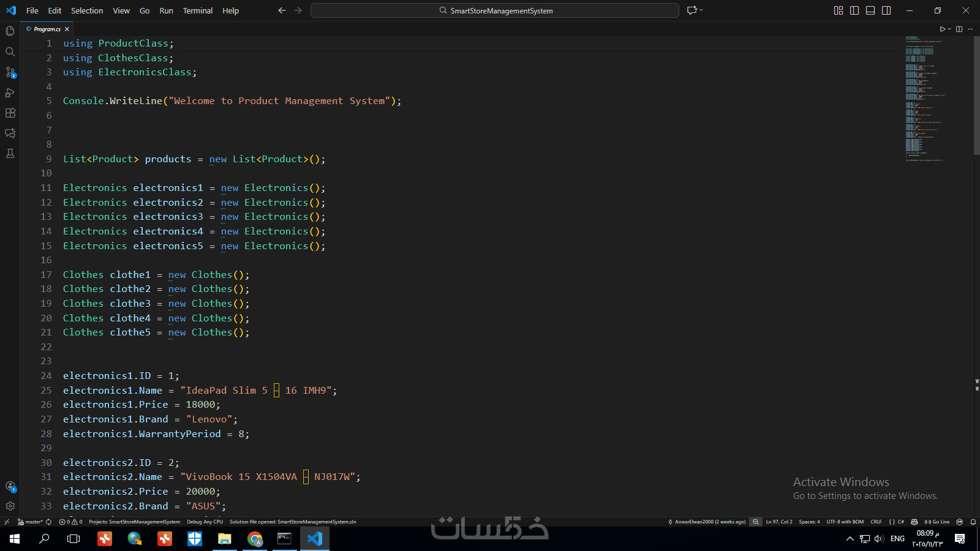The height and width of the screenshot is (551, 980).
Task: Click the Debug Any CPU status item
Action: [x=205, y=522]
